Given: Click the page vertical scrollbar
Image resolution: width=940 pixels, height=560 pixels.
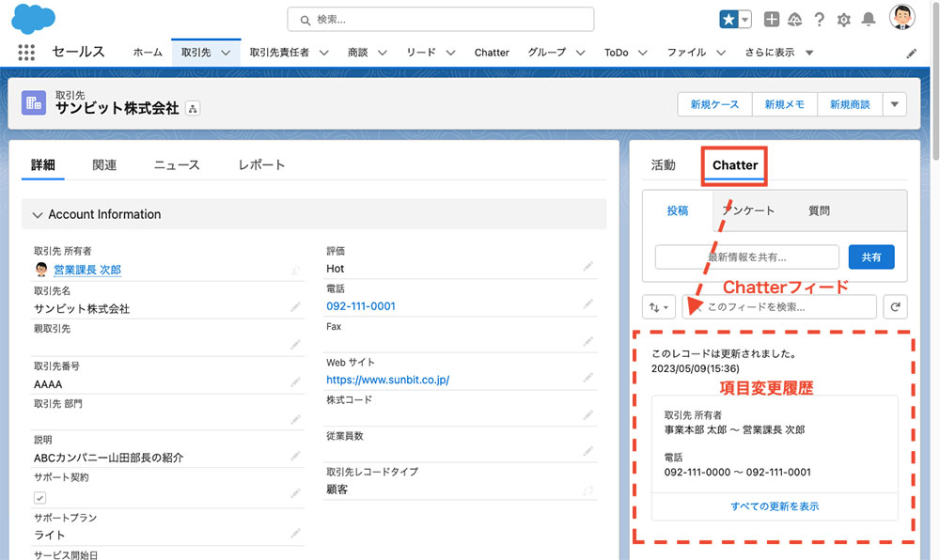Looking at the screenshot, I should (936, 84).
